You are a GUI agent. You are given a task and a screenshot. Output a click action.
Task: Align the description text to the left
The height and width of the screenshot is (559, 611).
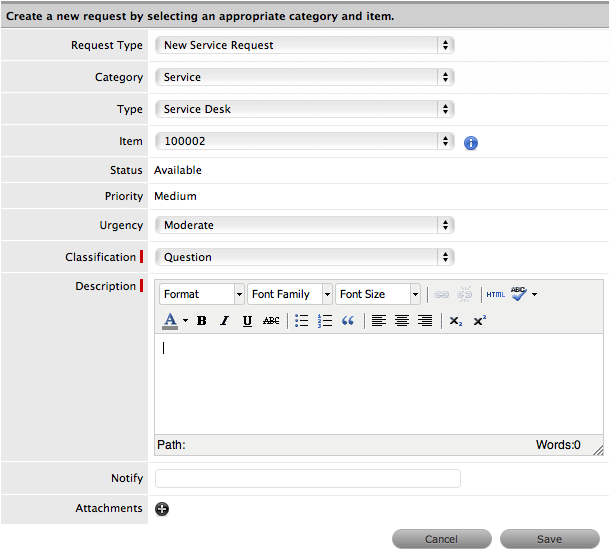[379, 321]
